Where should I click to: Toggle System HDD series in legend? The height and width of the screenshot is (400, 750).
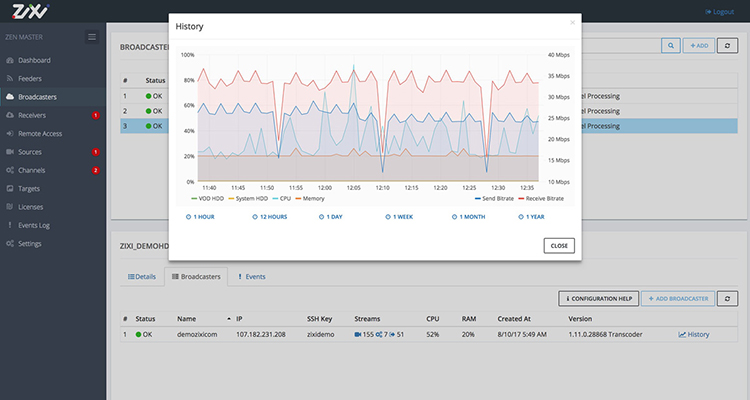pyautogui.click(x=248, y=199)
